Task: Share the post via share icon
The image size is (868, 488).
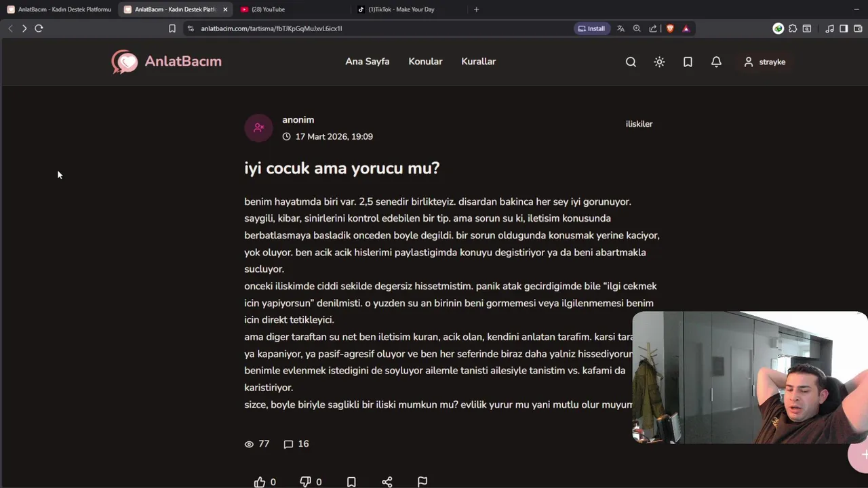Action: point(387,482)
